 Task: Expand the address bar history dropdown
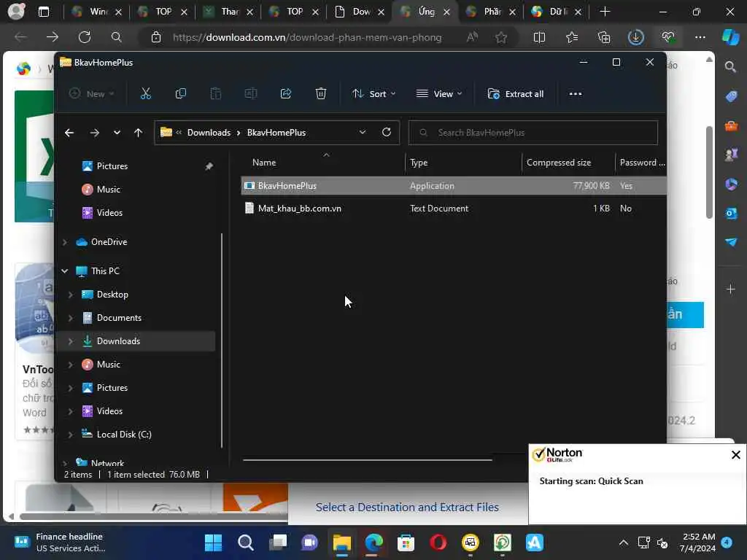point(363,132)
